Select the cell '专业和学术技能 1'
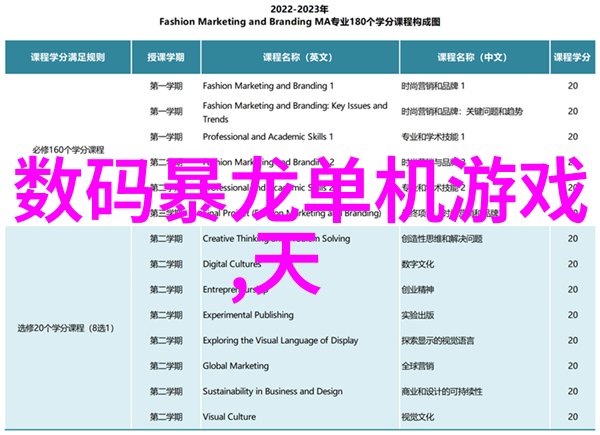Viewport: 600px width, 435px height. (433, 137)
